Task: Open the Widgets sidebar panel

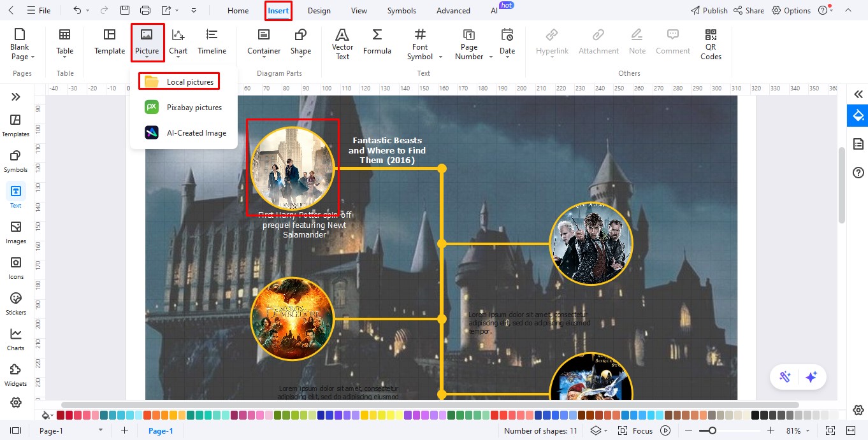Action: [x=16, y=374]
